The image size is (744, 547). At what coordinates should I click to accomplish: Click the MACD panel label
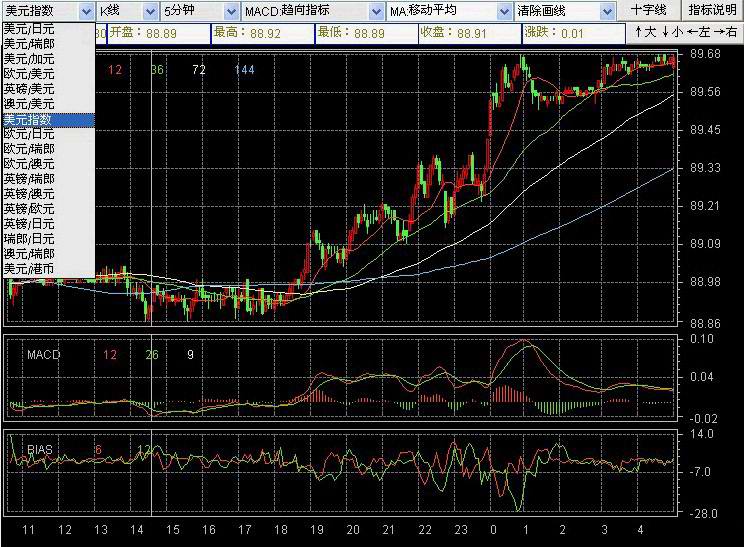coord(44,355)
